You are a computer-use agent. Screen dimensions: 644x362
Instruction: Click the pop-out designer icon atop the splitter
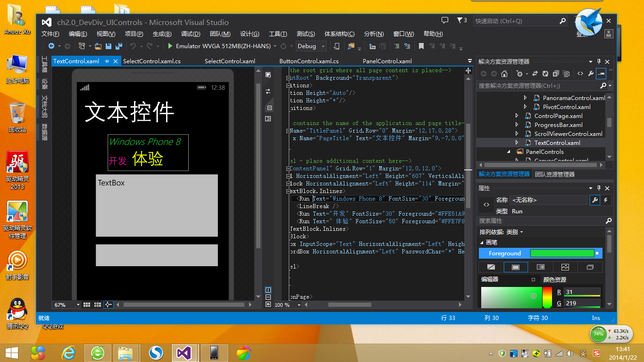click(268, 75)
